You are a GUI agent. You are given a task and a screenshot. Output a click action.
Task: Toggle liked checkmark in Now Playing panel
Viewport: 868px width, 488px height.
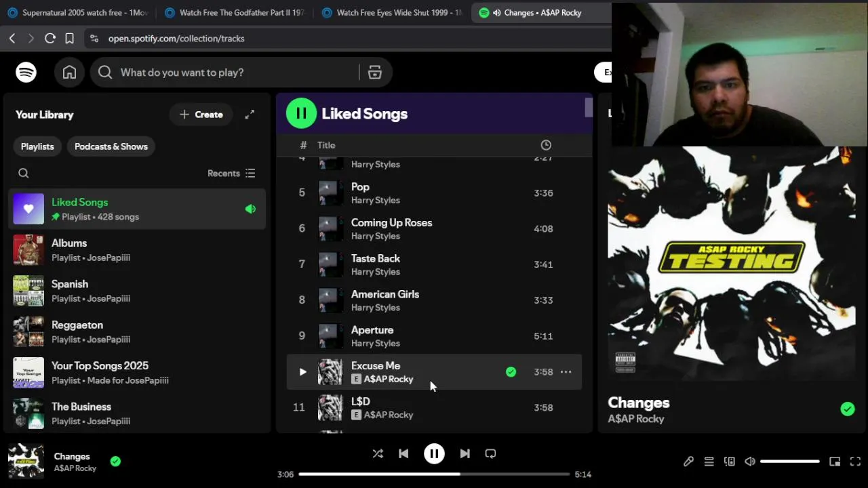click(x=847, y=409)
